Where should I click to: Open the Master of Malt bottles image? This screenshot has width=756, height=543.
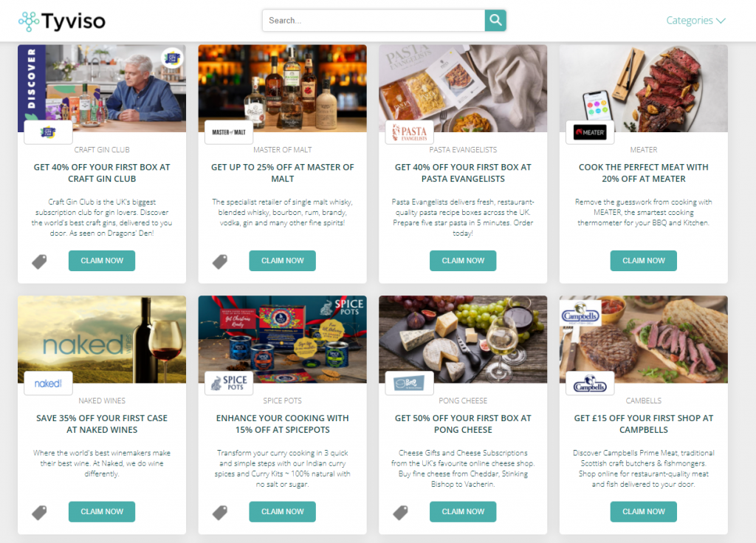(282, 89)
